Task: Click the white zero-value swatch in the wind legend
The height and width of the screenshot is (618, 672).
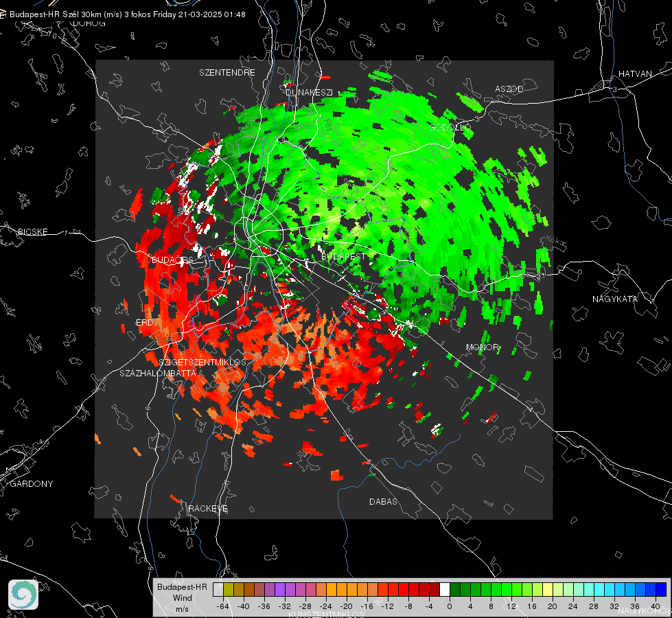Action: pyautogui.click(x=445, y=590)
